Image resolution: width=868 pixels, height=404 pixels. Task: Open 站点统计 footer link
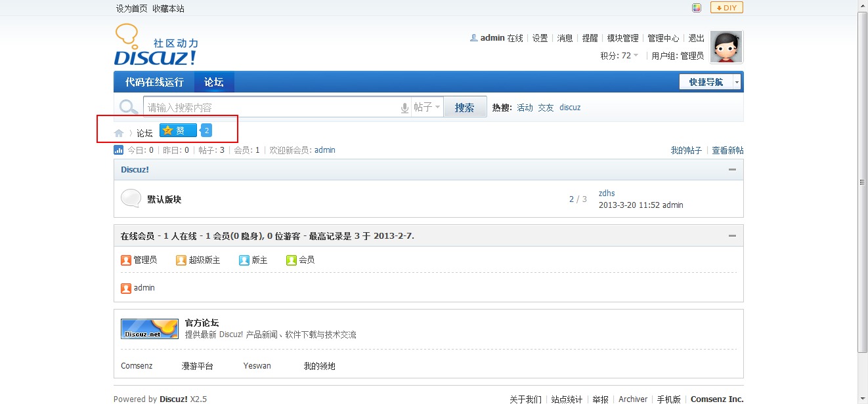(x=567, y=399)
